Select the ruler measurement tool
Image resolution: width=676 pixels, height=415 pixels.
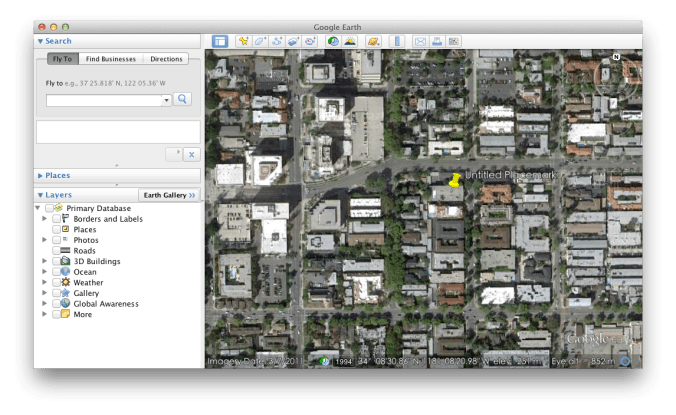pos(396,41)
